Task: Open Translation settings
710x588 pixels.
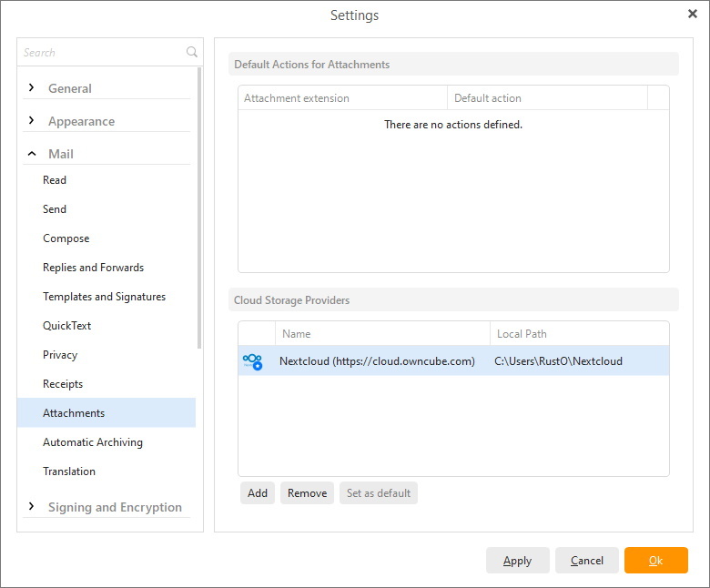Action: [69, 471]
